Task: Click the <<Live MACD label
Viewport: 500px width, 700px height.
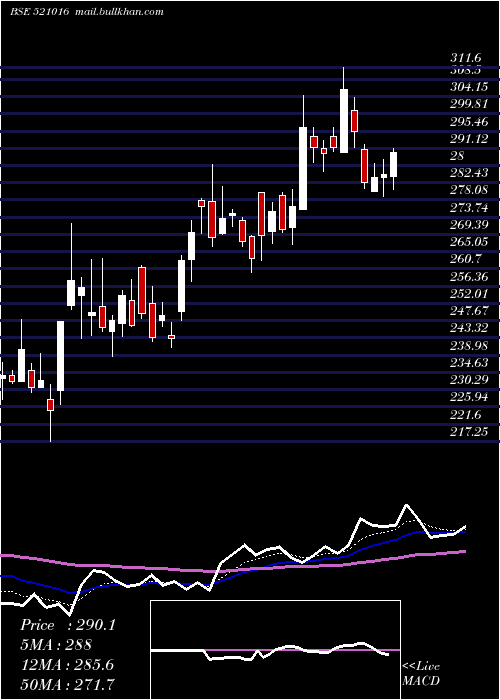Action: [x=421, y=673]
